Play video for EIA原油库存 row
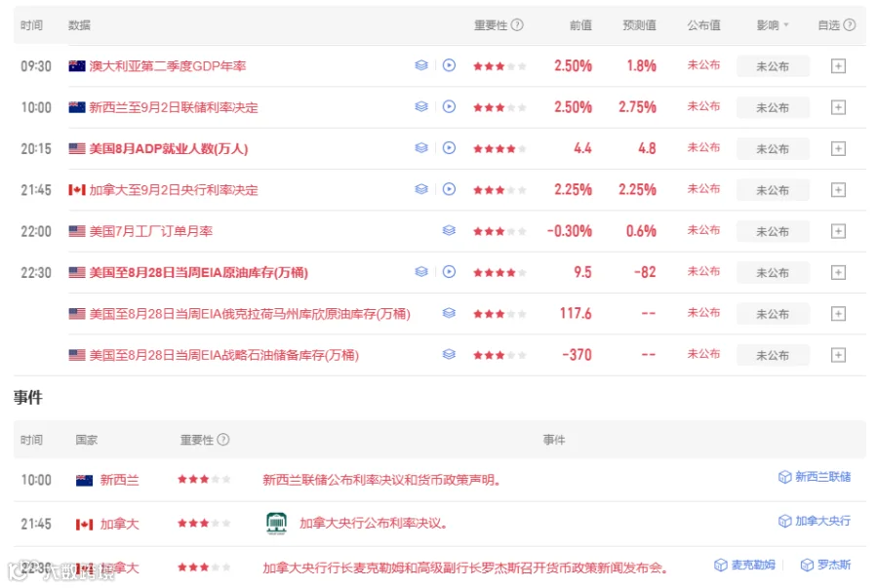 pyautogui.click(x=449, y=272)
